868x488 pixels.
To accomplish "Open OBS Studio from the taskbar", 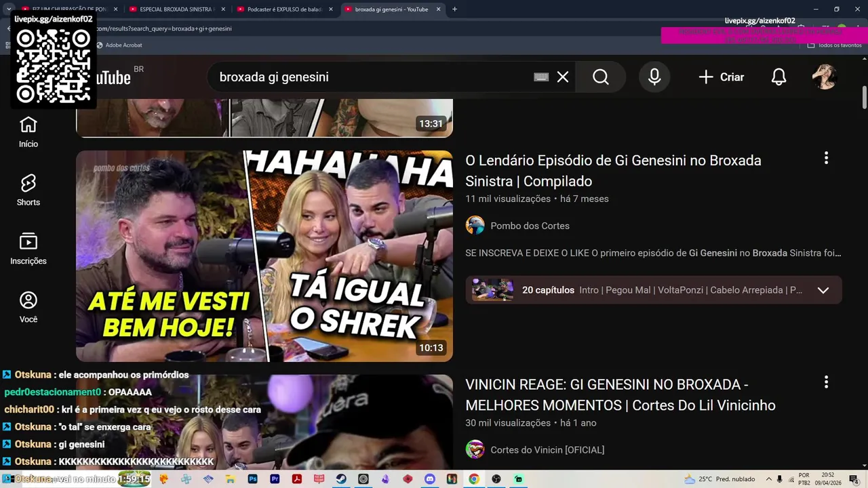I will [x=496, y=479].
